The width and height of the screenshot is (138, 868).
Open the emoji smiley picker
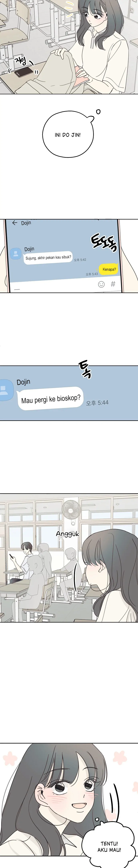[x=101, y=284]
